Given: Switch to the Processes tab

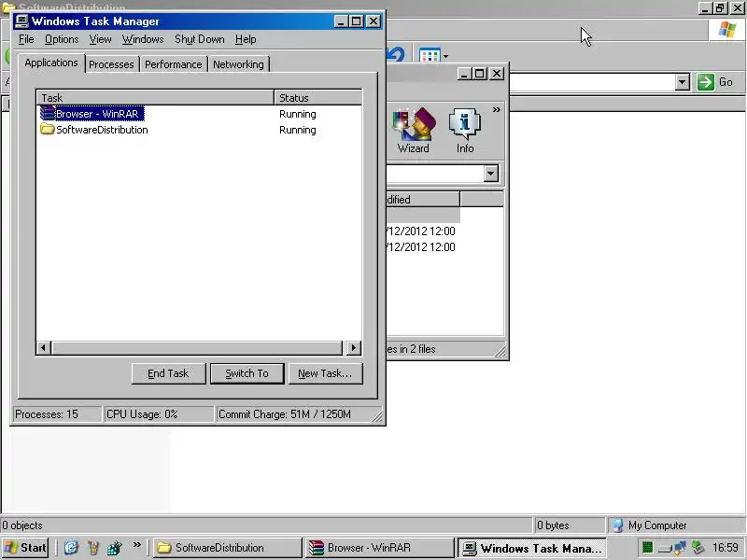Looking at the screenshot, I should point(111,64).
